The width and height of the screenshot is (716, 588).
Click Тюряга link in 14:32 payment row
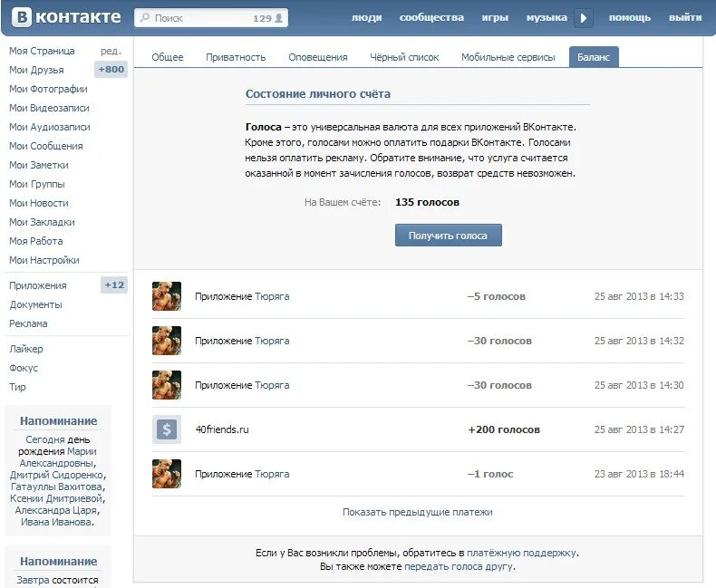click(x=272, y=341)
